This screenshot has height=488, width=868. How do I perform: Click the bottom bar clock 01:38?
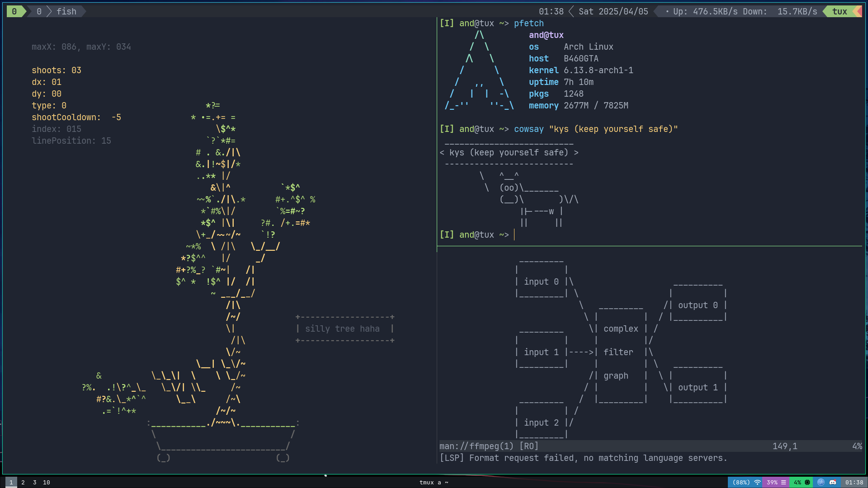854,483
